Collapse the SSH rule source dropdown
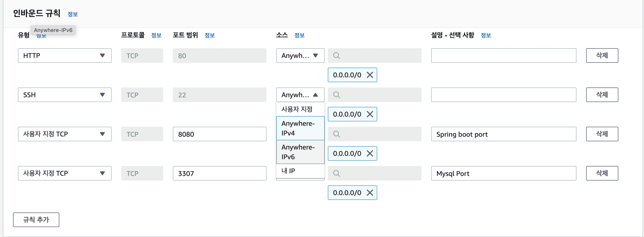 [x=300, y=95]
